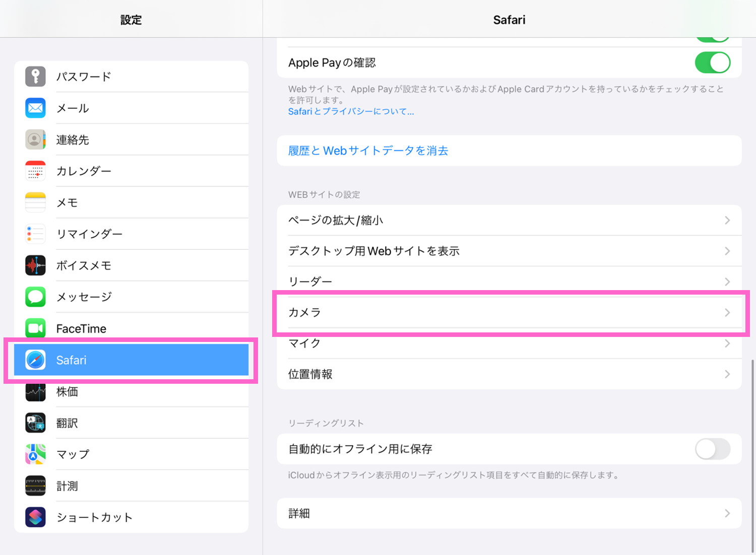This screenshot has width=756, height=555.
Task: Disable the Apple Payの確認 toggle
Action: (x=712, y=63)
